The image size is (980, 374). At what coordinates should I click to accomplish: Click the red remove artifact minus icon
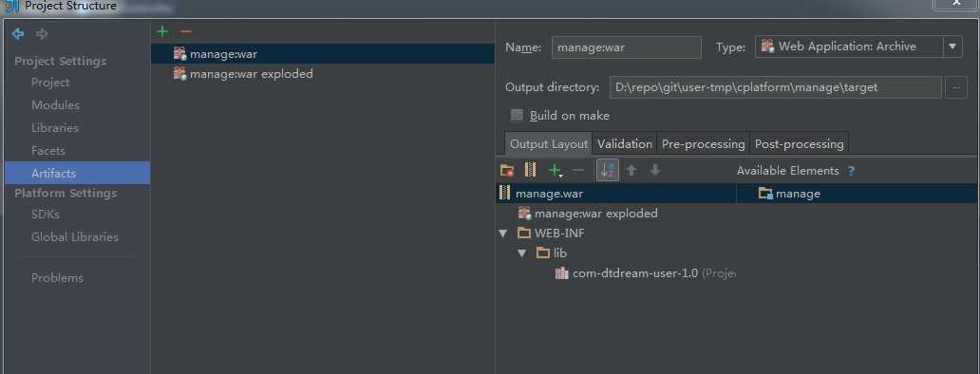tap(185, 31)
